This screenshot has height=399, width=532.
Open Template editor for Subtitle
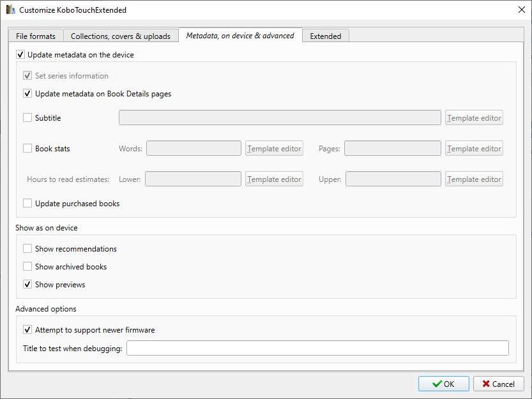pyautogui.click(x=474, y=118)
